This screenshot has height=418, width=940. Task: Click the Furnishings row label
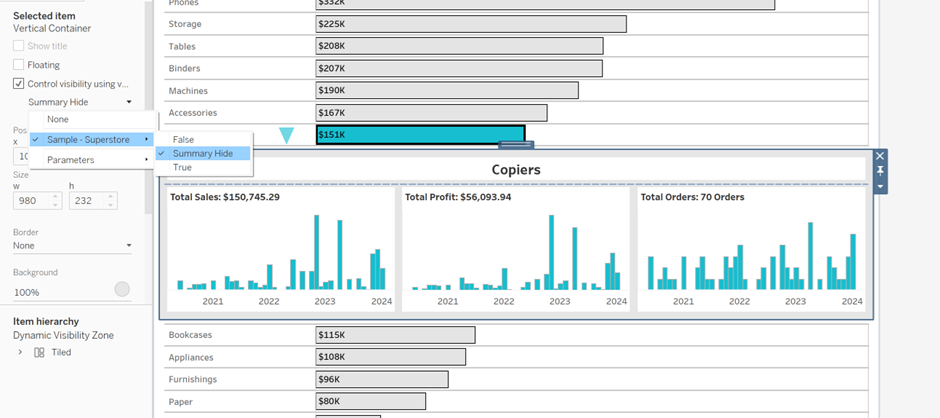pos(193,380)
